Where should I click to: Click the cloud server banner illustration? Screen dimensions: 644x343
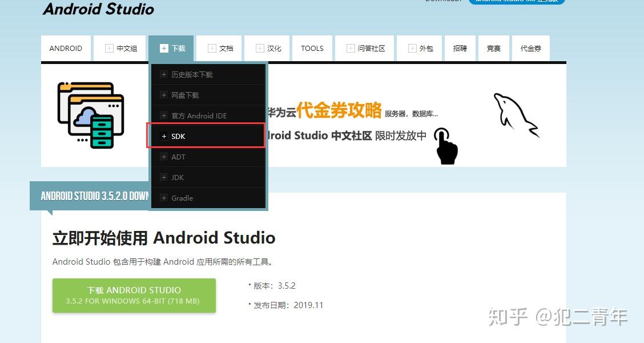click(91, 115)
